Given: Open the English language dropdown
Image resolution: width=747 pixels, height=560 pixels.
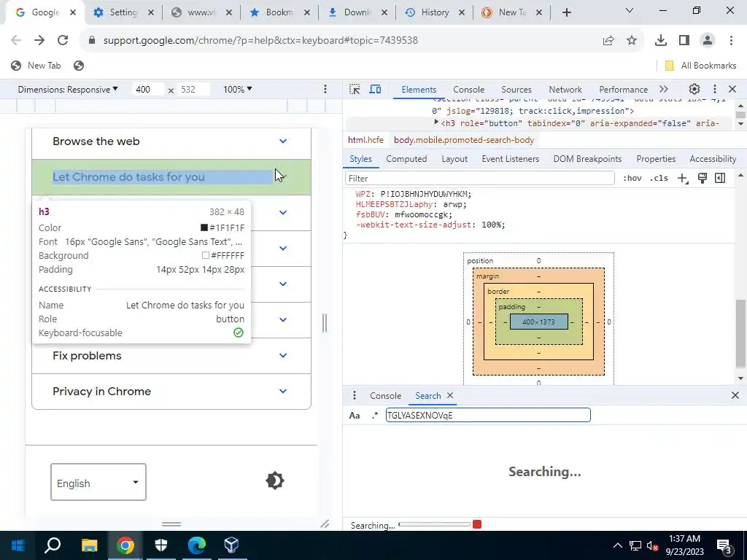Looking at the screenshot, I should (98, 482).
